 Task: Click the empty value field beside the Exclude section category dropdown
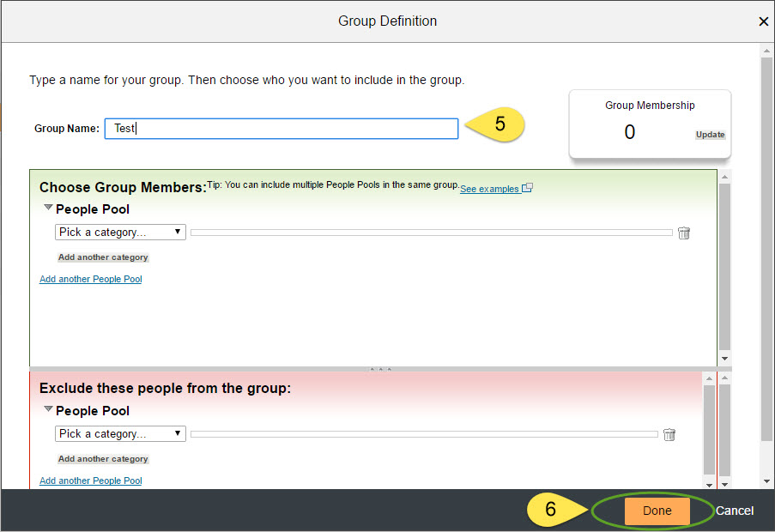pos(424,434)
